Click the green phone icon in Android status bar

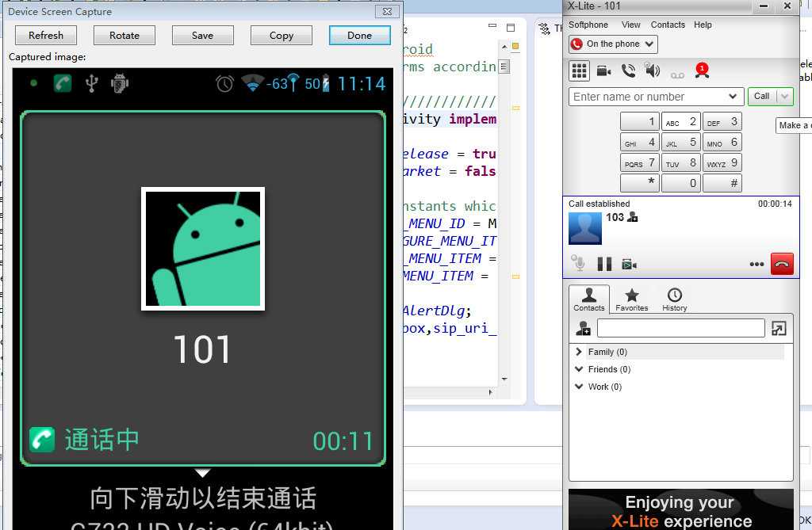click(x=63, y=83)
